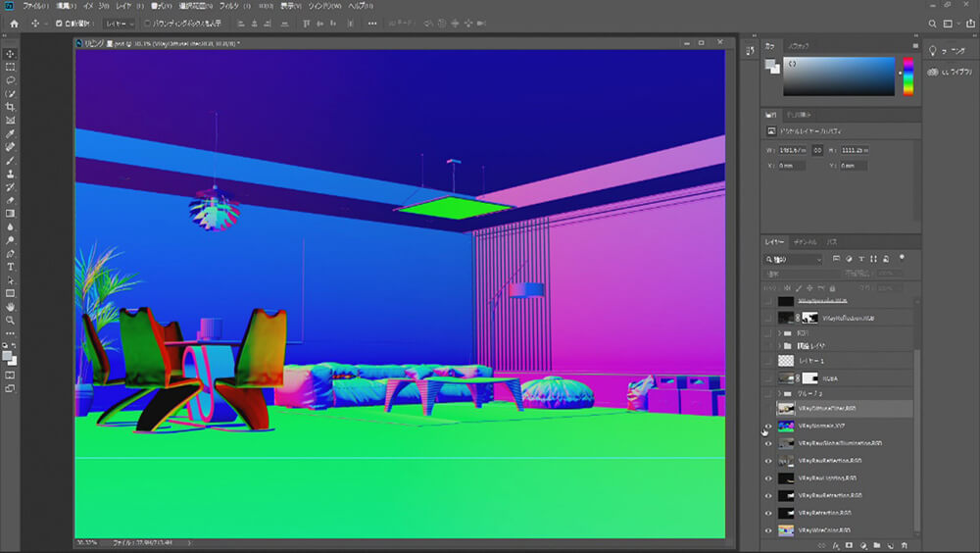Enable the show bounding box checkbox

coord(148,24)
